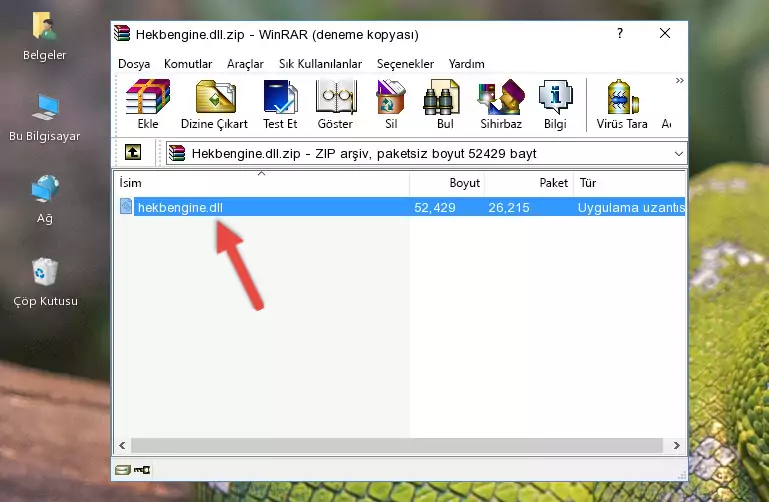
Task: Click the Dizine Çıkart extract icon
Action: 214,104
